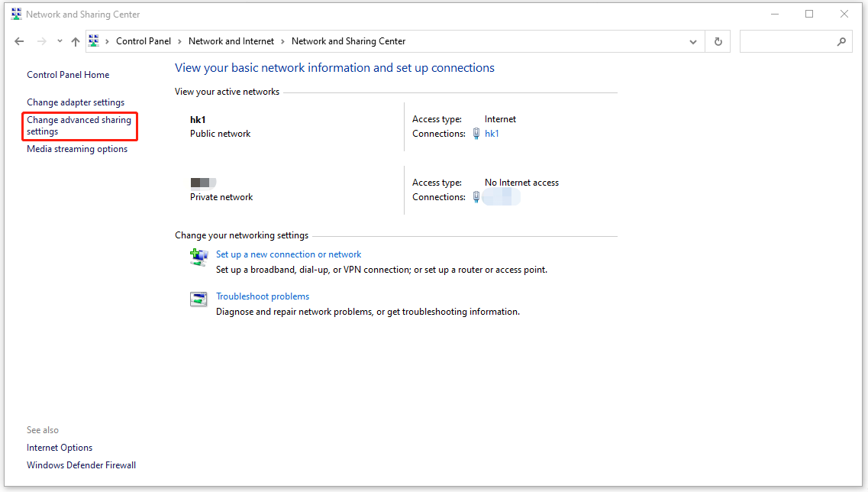The width and height of the screenshot is (868, 492).
Task: Expand the back navigation recent pages chevron
Action: (x=59, y=40)
